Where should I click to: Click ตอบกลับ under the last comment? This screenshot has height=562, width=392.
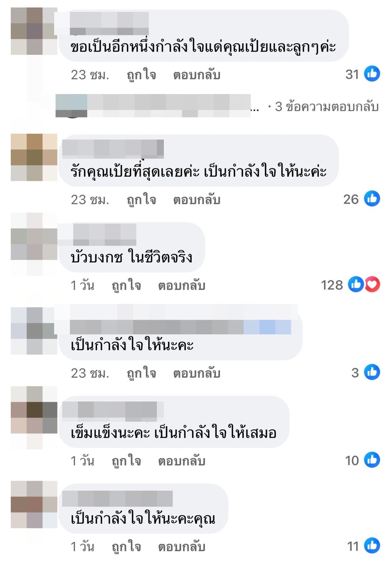pos(182,547)
